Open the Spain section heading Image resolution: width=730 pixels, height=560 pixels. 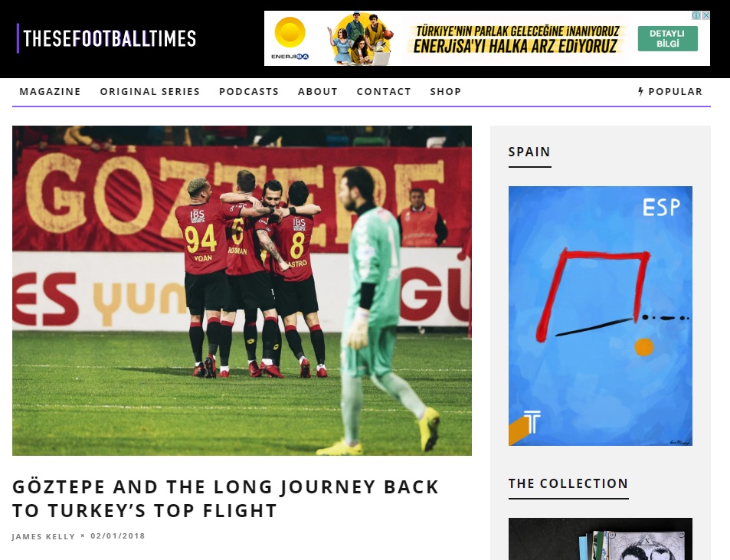[529, 152]
